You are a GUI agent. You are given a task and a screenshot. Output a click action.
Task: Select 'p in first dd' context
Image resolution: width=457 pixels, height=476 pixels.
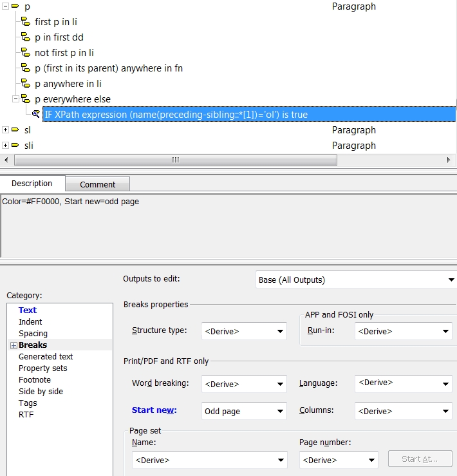pyautogui.click(x=59, y=37)
